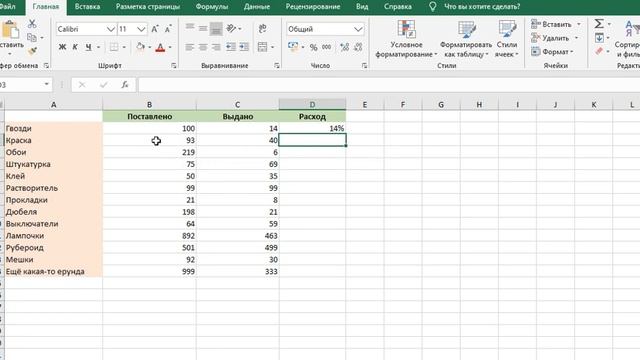The image size is (640, 360).
Task: Open Число dialog launcher icon
Action: pyautogui.click(x=364, y=65)
